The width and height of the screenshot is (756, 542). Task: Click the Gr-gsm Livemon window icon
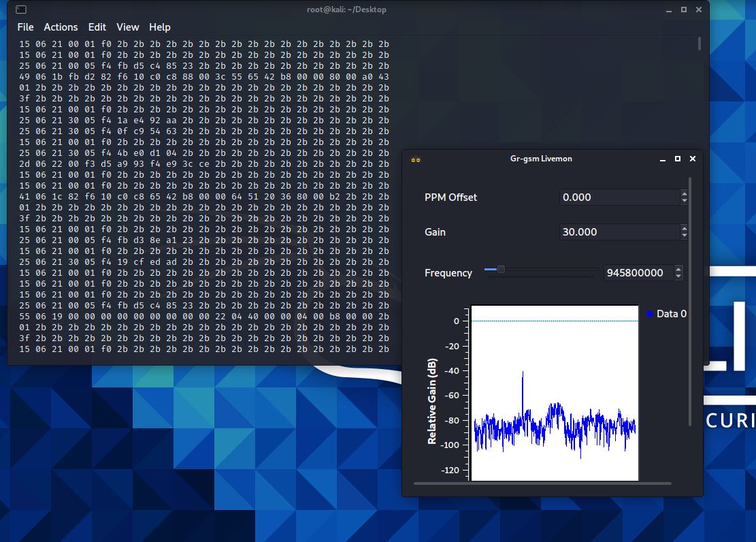[x=416, y=159]
